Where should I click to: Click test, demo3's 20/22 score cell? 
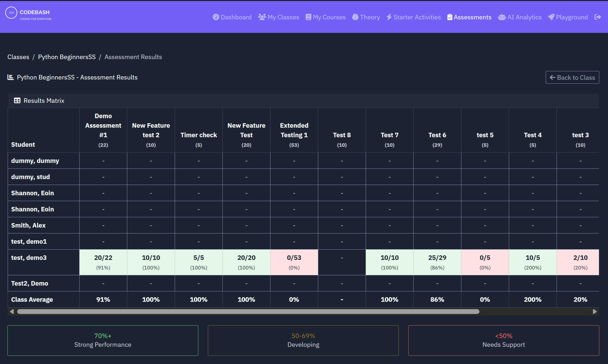103,262
